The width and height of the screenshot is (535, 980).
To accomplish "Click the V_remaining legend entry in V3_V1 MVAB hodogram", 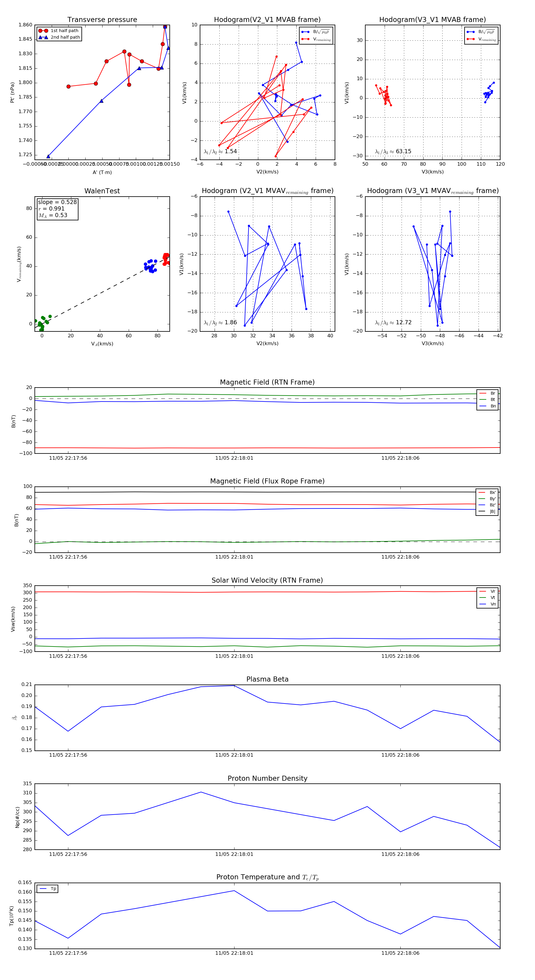I will [481, 39].
